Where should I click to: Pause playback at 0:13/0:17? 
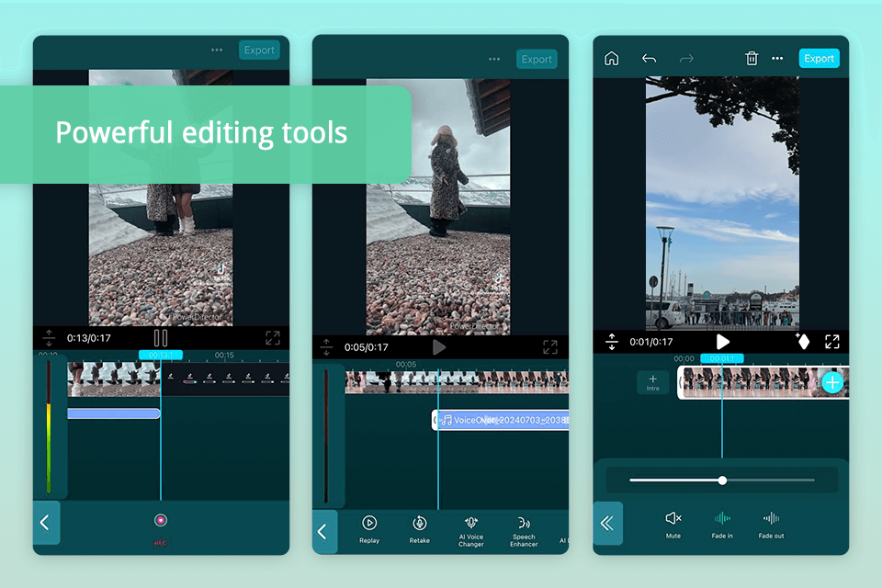click(x=161, y=338)
